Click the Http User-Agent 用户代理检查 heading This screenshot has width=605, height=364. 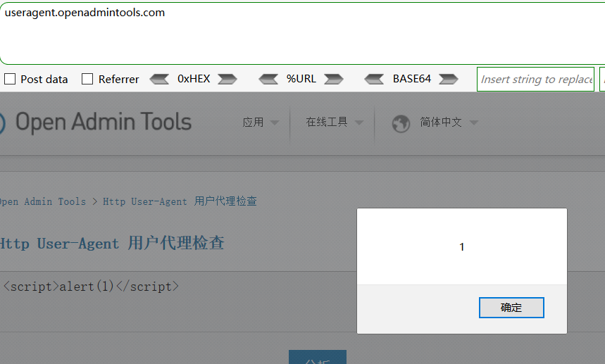pos(112,243)
